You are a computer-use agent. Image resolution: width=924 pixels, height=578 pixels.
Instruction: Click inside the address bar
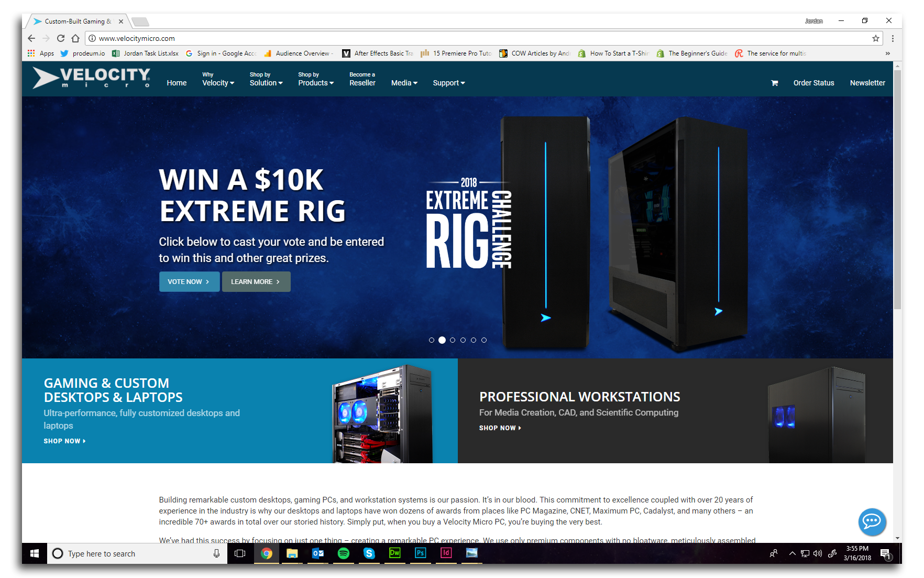210,38
